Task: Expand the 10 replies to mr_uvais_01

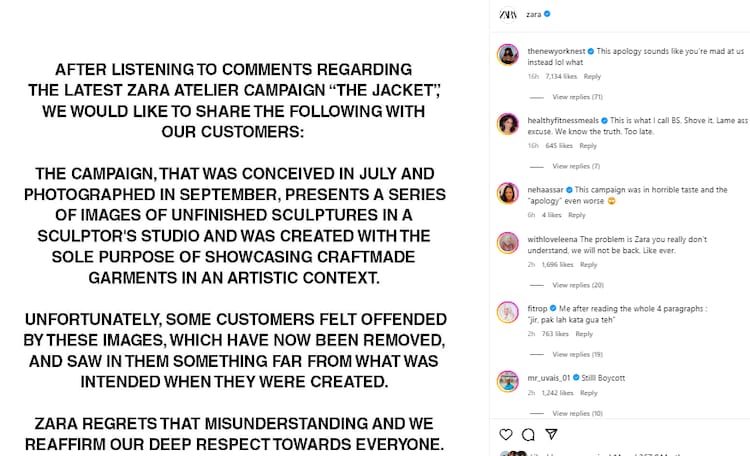Action: coord(577,413)
